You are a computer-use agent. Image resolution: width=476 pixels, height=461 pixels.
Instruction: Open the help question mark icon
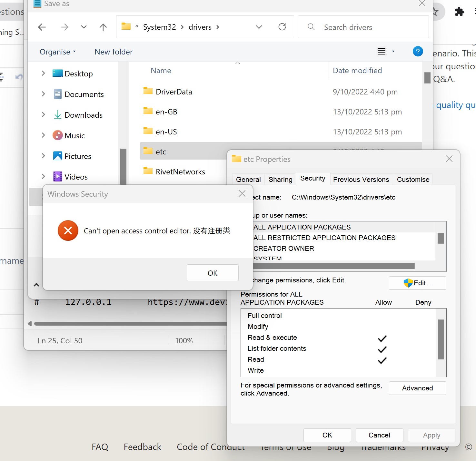(x=418, y=51)
